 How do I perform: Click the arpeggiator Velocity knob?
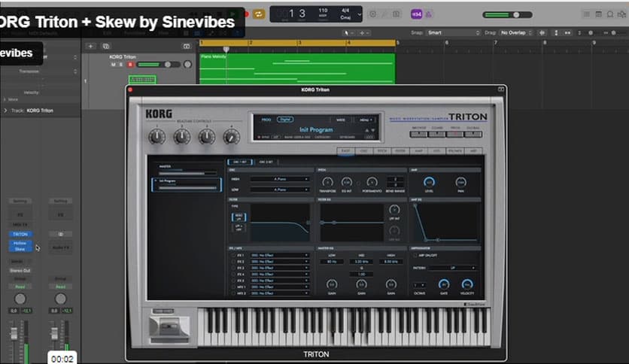click(467, 284)
